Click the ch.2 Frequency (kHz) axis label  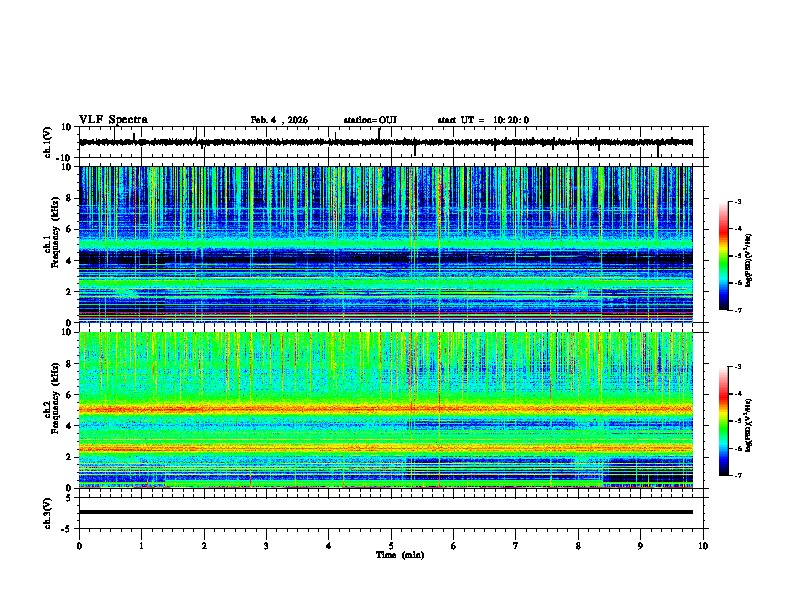point(52,398)
